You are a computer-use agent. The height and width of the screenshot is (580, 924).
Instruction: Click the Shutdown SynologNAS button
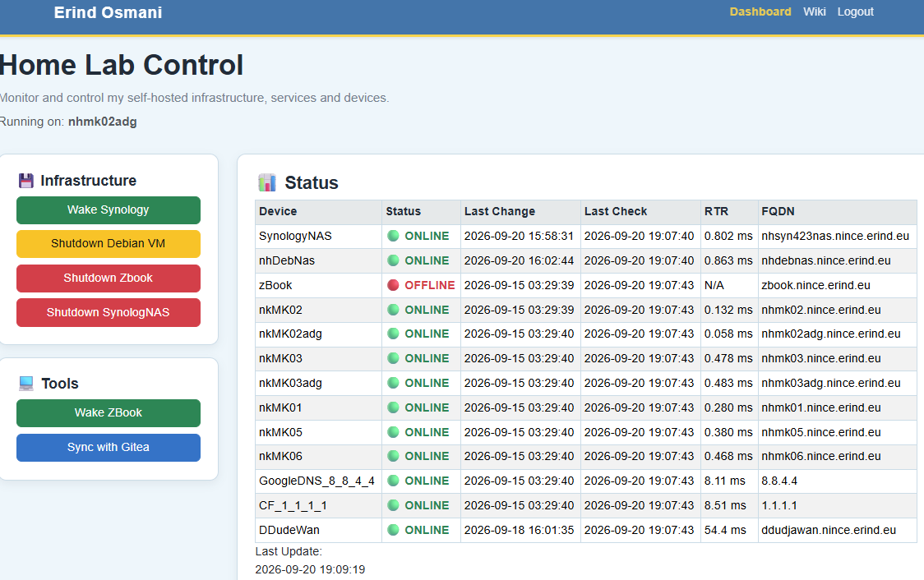point(109,313)
